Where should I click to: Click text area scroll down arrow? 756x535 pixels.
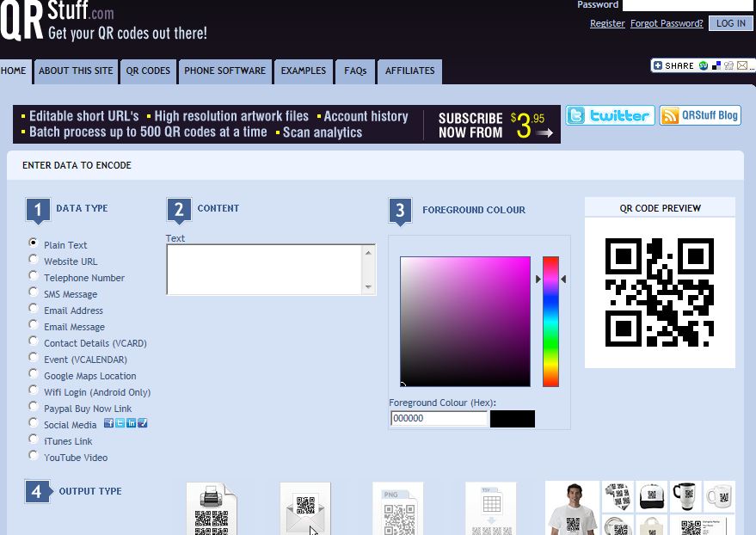point(369,287)
